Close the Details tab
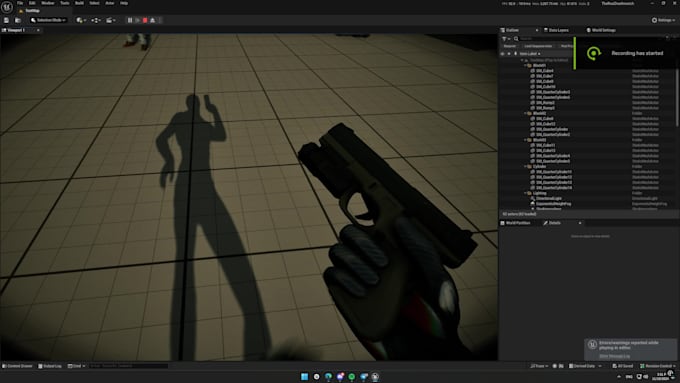This screenshot has width=680, height=383. 580,223
